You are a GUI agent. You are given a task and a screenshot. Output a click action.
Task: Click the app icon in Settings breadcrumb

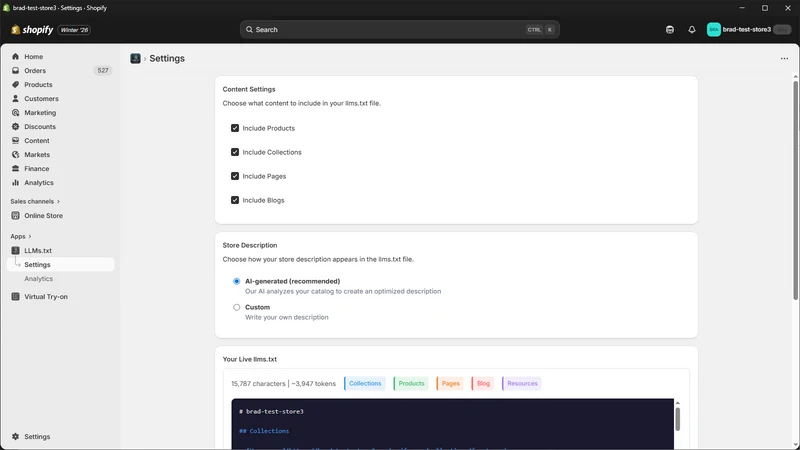pyautogui.click(x=135, y=59)
